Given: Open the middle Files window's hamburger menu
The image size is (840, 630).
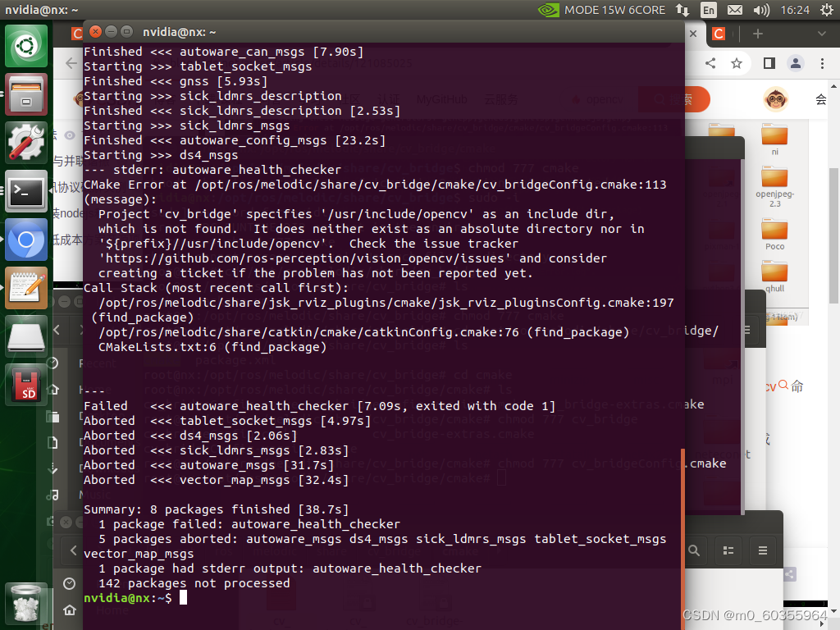Looking at the screenshot, I should pos(747,330).
